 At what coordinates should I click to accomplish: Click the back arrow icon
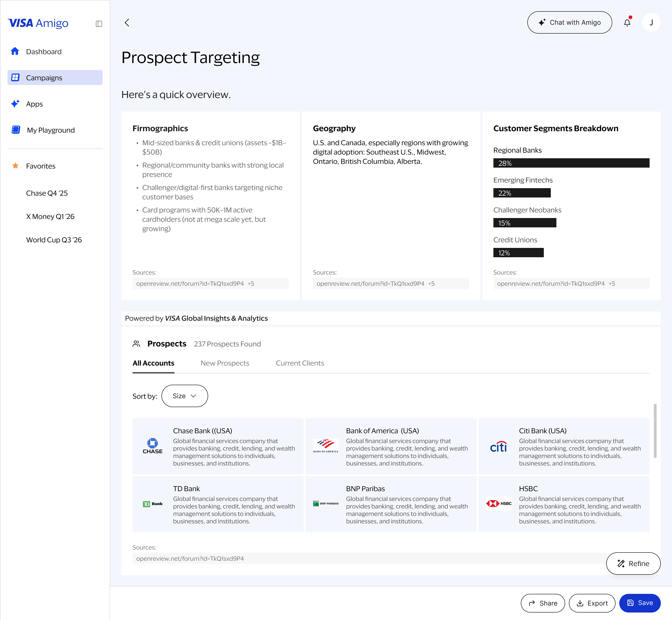coord(127,23)
